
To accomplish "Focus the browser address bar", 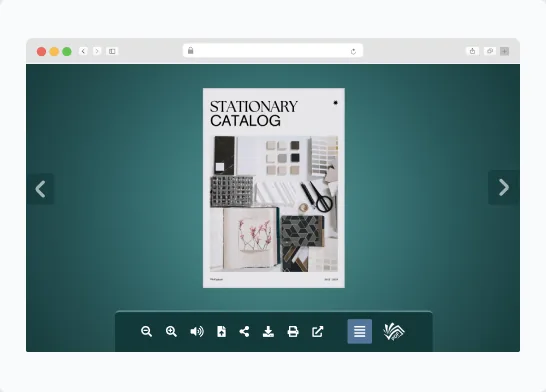I will [273, 51].
